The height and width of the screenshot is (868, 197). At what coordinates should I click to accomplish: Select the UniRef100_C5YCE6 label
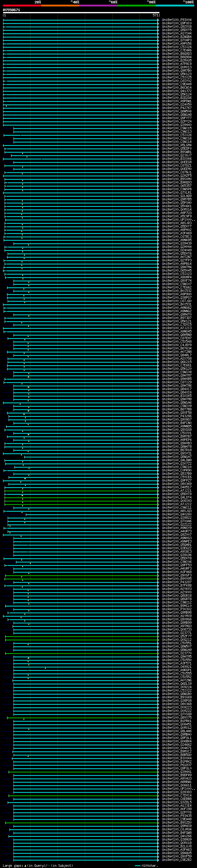click(177, 477)
